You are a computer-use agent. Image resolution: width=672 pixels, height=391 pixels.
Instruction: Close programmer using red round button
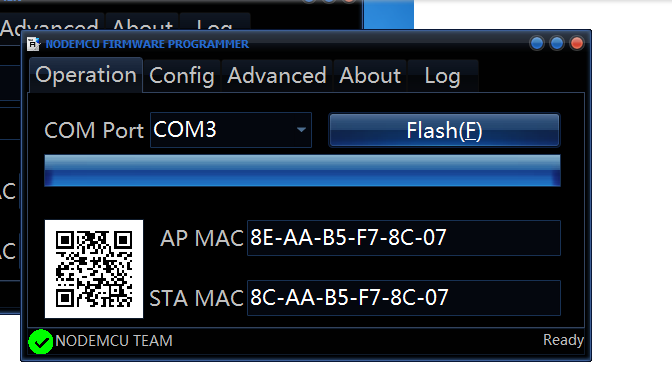[577, 43]
